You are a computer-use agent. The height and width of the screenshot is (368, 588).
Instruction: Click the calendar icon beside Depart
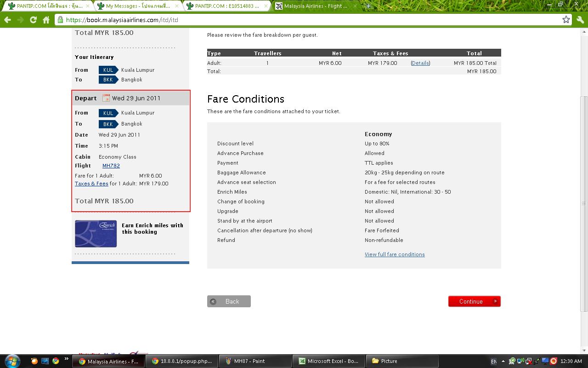[x=106, y=98]
